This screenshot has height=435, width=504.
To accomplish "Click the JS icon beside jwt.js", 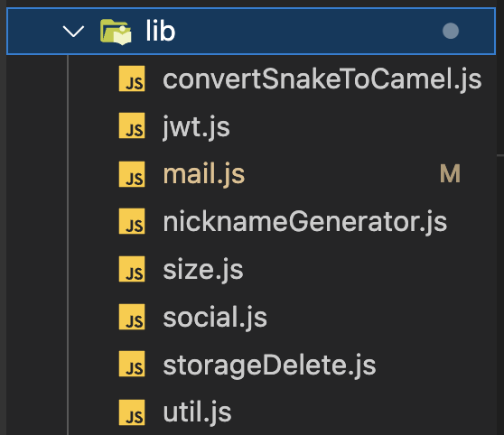I will point(132,125).
